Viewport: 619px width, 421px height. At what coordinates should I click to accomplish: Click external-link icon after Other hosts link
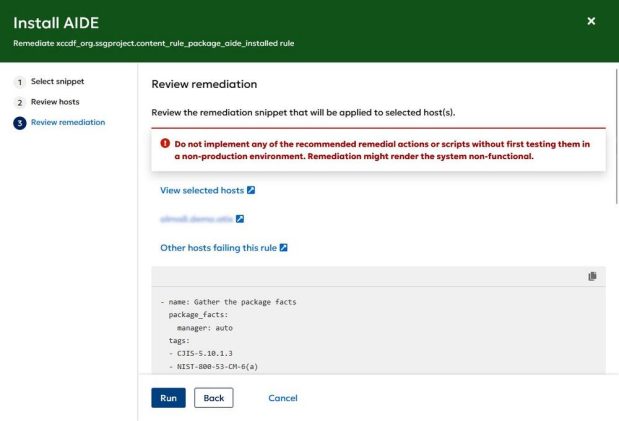[285, 246]
